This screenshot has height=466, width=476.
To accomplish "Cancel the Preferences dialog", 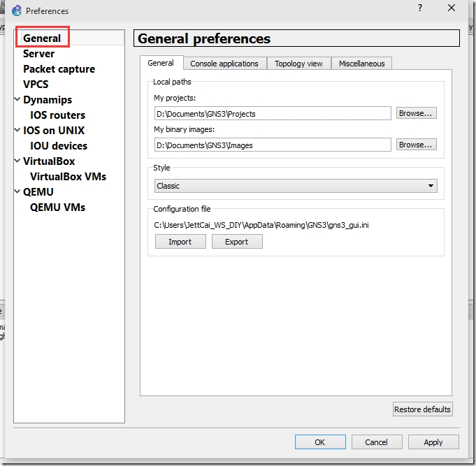I will pos(377,442).
